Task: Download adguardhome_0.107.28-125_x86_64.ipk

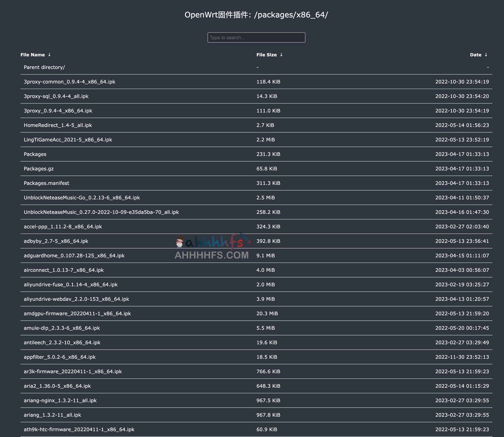Action: coord(74,256)
